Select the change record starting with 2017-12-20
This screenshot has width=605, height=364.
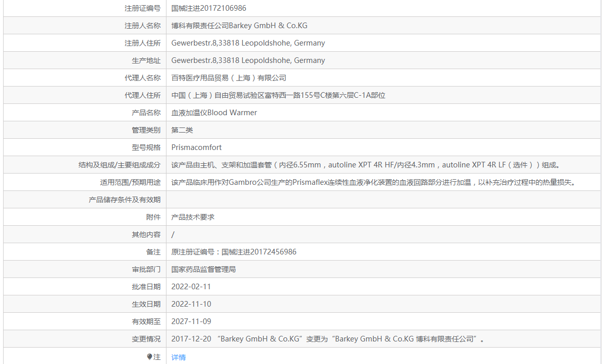[327, 339]
